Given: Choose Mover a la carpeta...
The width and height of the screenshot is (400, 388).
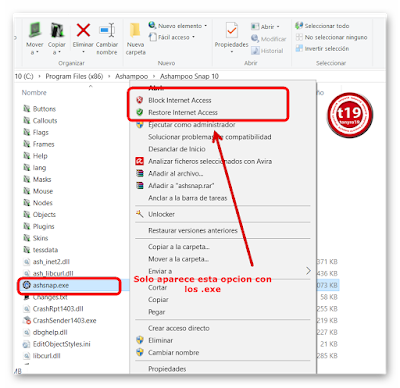Looking at the screenshot, I should [x=178, y=259].
